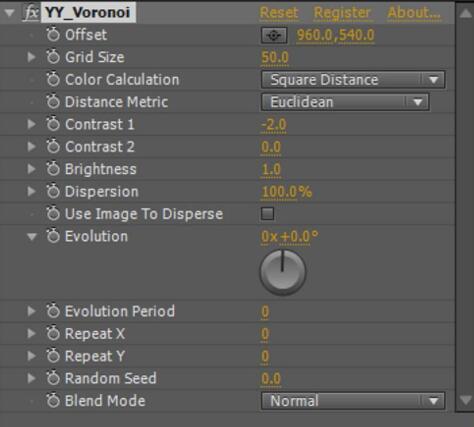
Task: Collapse the Evolution property
Action: point(32,237)
